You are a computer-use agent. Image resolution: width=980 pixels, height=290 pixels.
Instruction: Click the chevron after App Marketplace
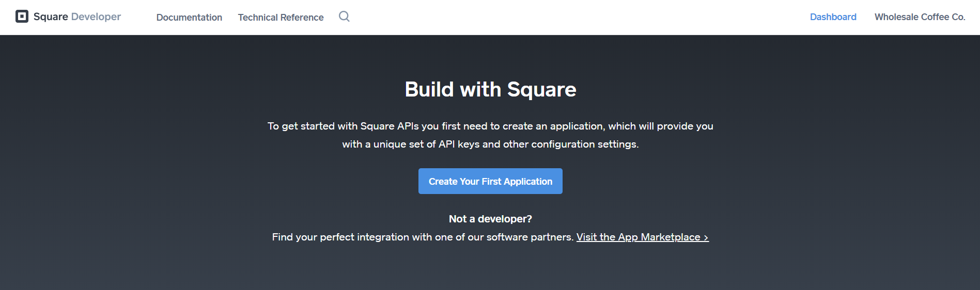coord(706,237)
